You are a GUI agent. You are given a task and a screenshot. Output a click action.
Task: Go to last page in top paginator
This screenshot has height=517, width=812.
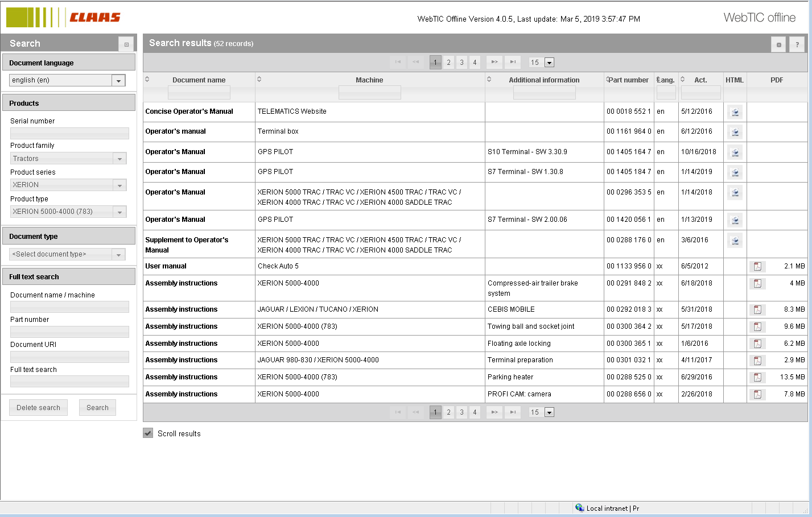click(x=513, y=62)
